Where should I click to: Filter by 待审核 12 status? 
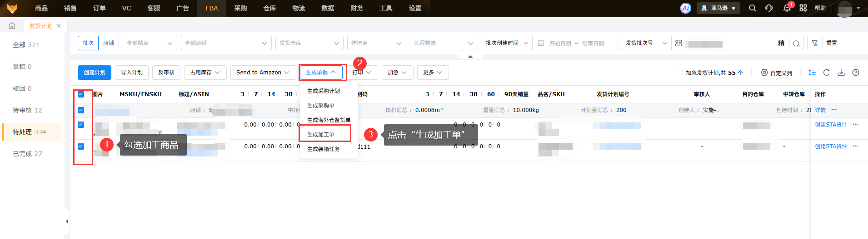pos(27,110)
